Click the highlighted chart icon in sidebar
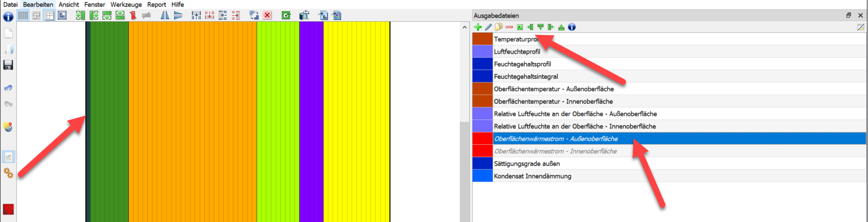Image resolution: width=868 pixels, height=222 pixels. 8,157
